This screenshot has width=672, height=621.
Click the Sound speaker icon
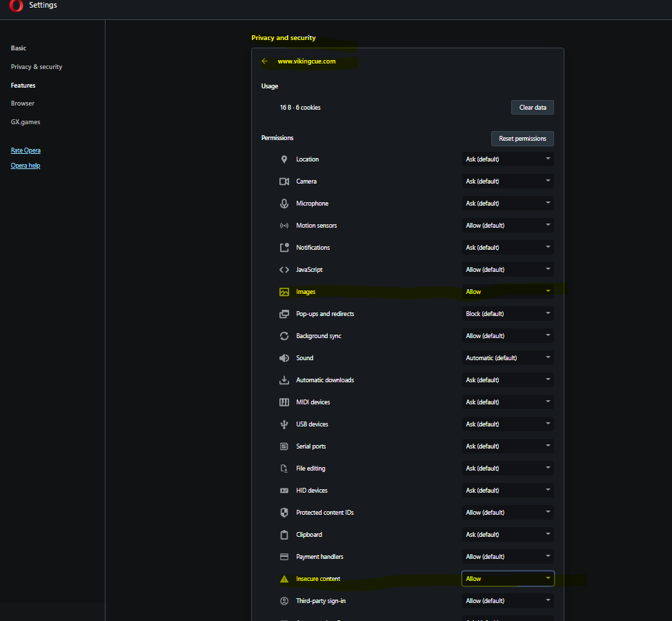[x=284, y=358]
